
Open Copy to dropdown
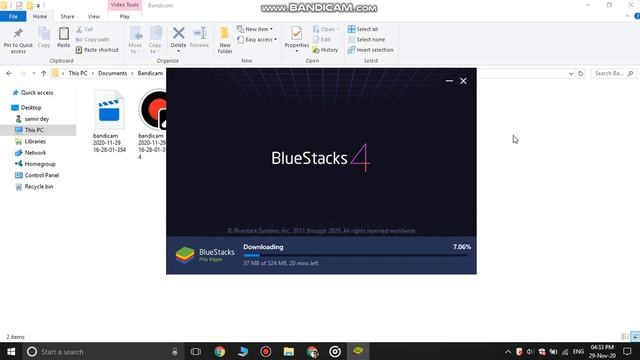pyautogui.click(x=155, y=40)
